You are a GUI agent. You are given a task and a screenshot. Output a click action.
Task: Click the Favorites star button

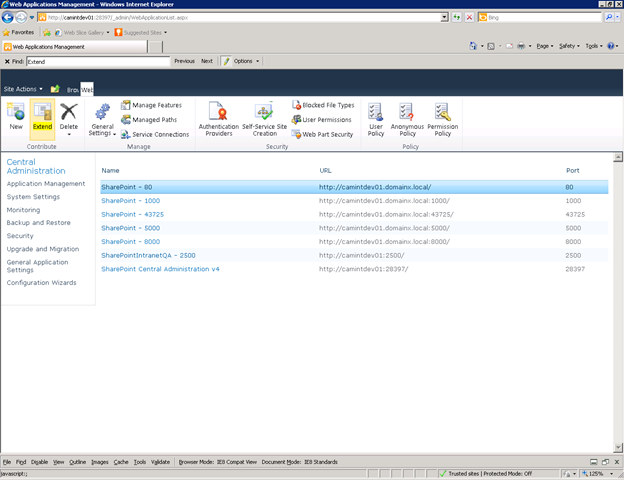click(x=18, y=32)
